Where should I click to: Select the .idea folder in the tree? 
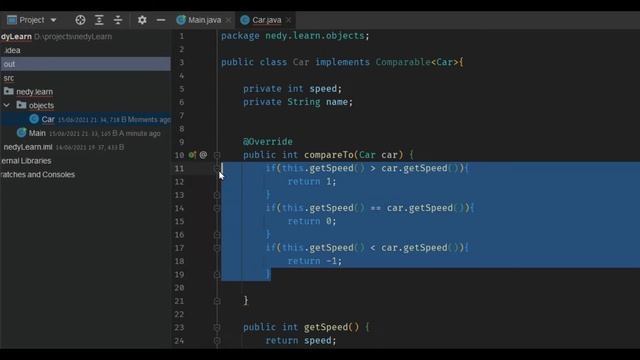pyautogui.click(x=12, y=51)
